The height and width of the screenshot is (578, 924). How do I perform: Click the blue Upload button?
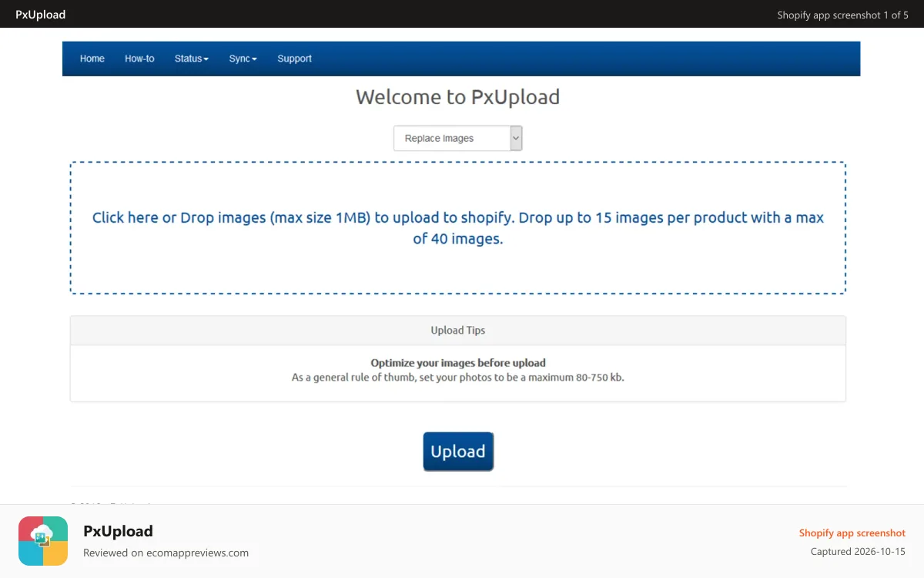458,452
